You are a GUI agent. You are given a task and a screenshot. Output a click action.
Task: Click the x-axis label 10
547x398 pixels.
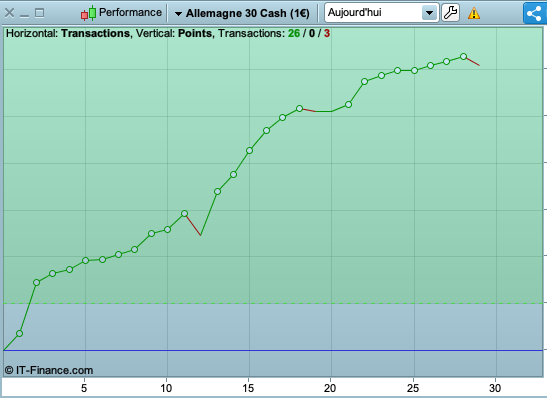(166, 388)
